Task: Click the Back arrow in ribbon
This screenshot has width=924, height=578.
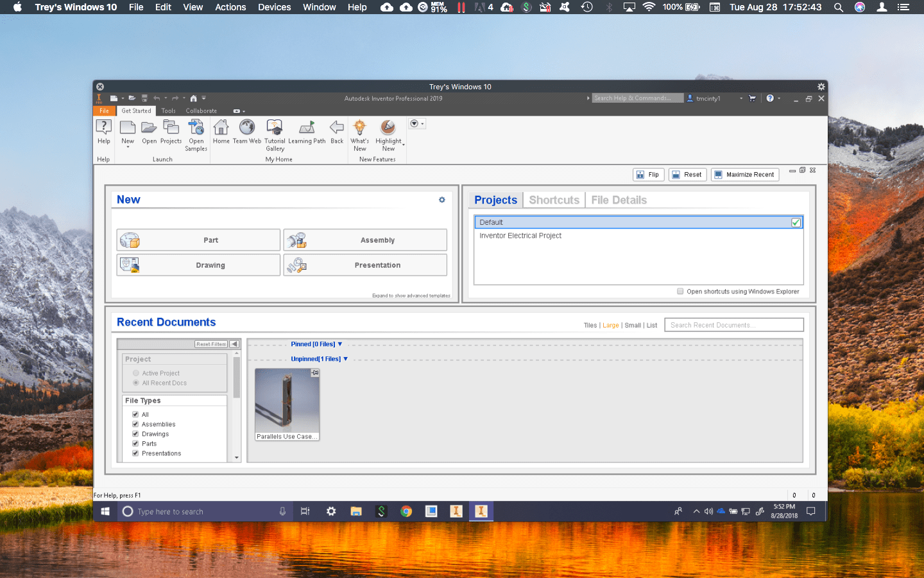Action: [337, 132]
